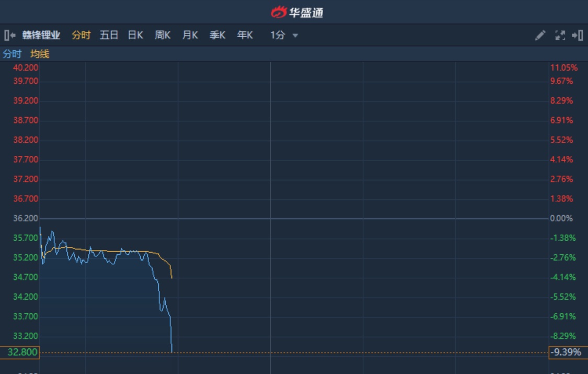Click the 37.700 price axis label

coord(26,160)
